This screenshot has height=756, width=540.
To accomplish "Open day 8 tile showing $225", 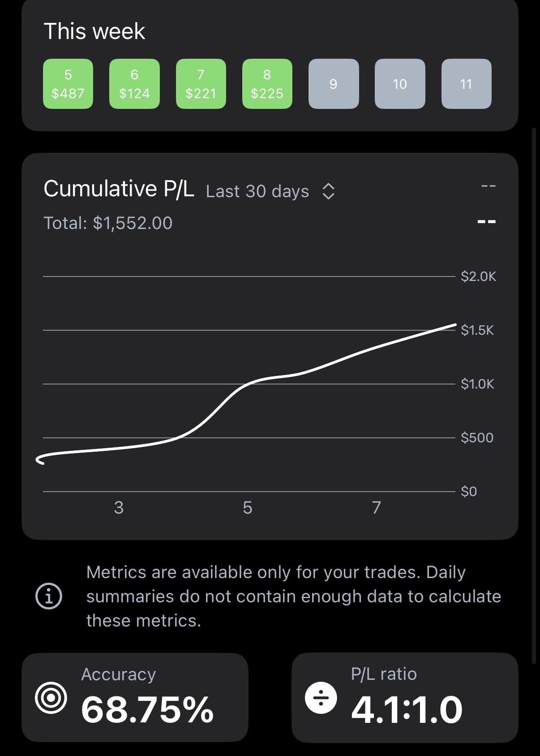I will click(x=267, y=84).
